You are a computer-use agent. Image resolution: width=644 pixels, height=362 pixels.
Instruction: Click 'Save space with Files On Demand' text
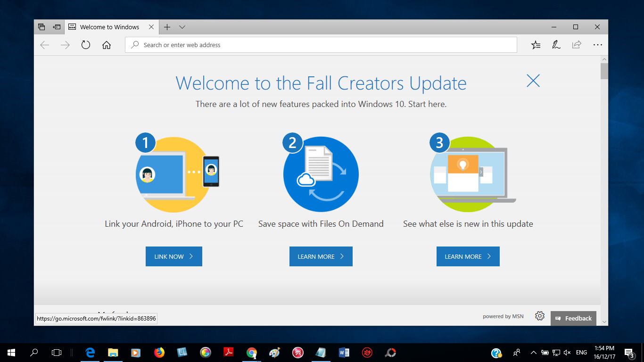point(321,224)
